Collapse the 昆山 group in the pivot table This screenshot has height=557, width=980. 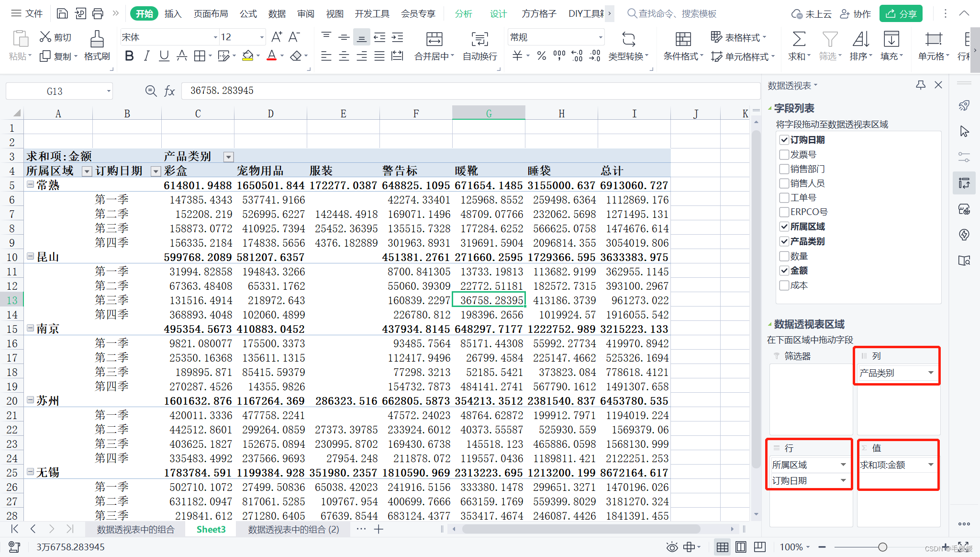point(30,256)
